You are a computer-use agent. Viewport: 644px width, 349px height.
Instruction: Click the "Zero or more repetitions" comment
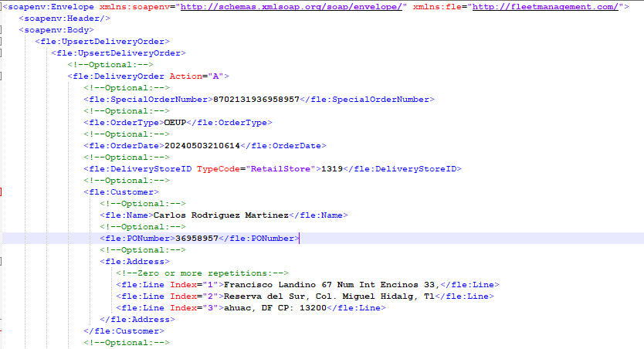(x=202, y=273)
